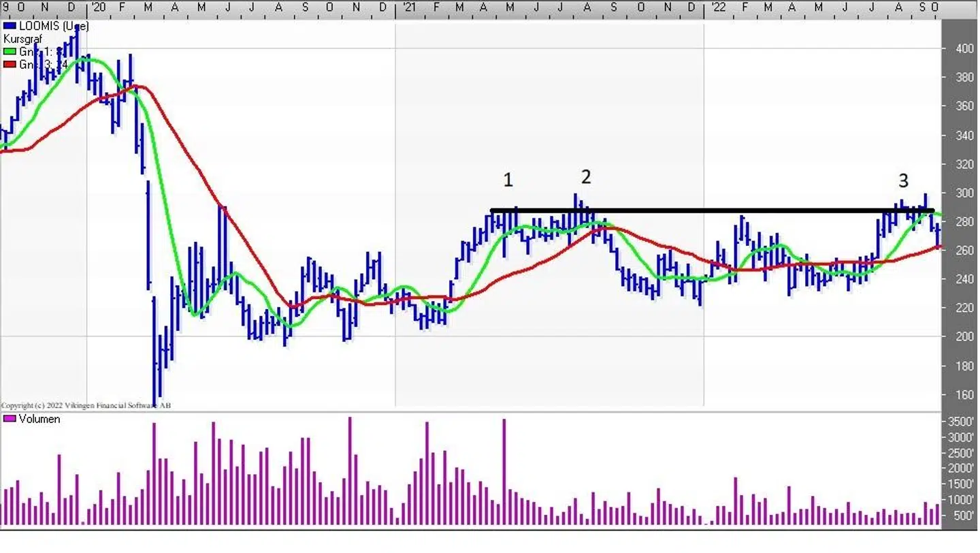Select the Kursgraf label in legend
Image resolution: width=980 pixels, height=553 pixels.
(22, 39)
